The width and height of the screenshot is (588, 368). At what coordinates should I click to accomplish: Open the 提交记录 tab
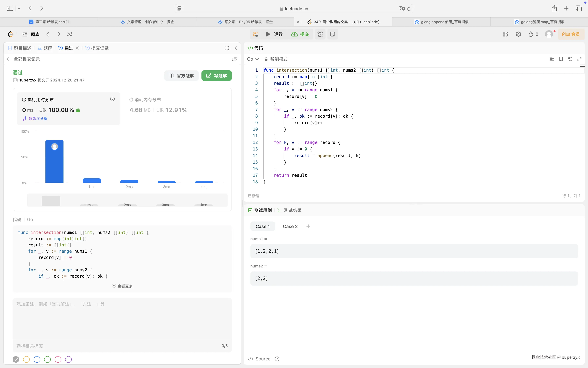coord(97,48)
